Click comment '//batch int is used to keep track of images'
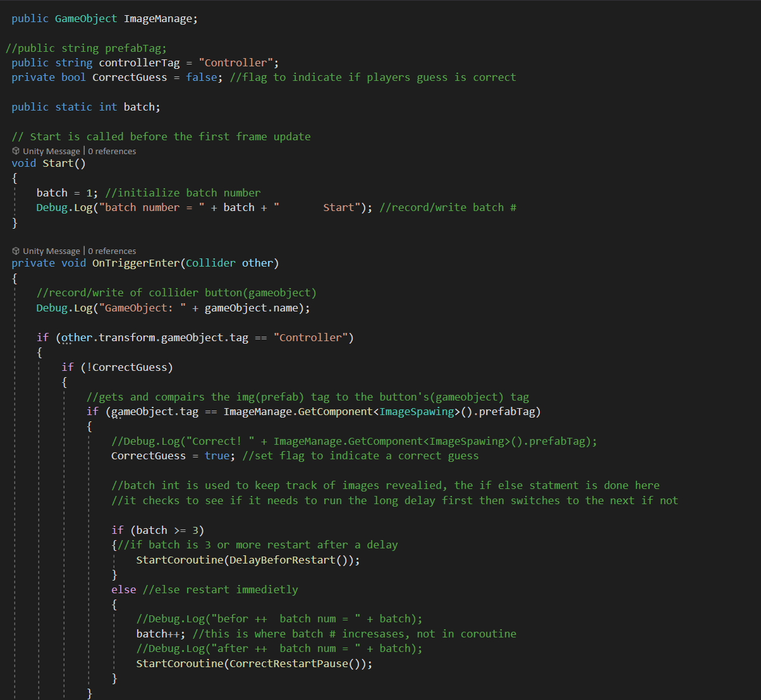 [386, 485]
